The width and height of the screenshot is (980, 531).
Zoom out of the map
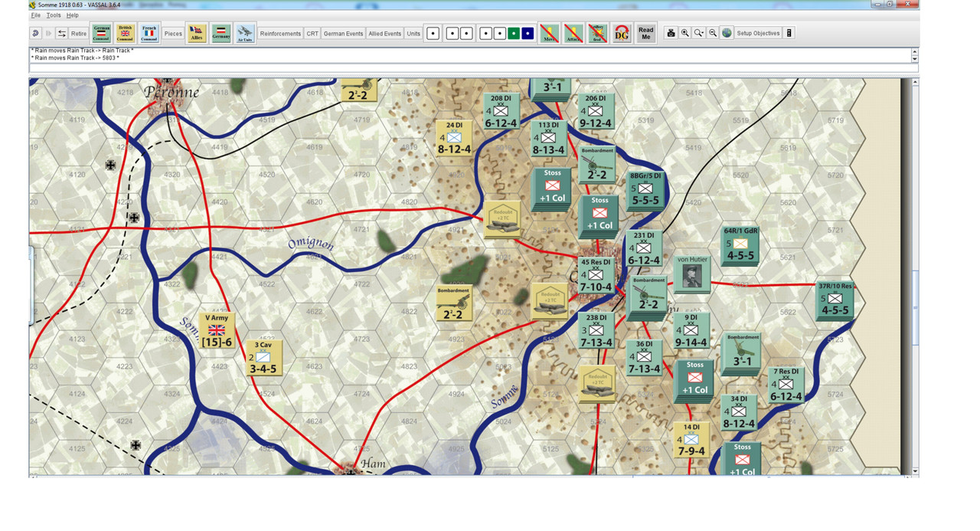coord(713,33)
